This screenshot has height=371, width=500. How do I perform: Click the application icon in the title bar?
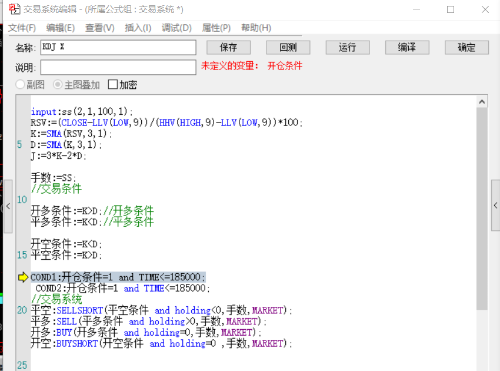pyautogui.click(x=14, y=9)
